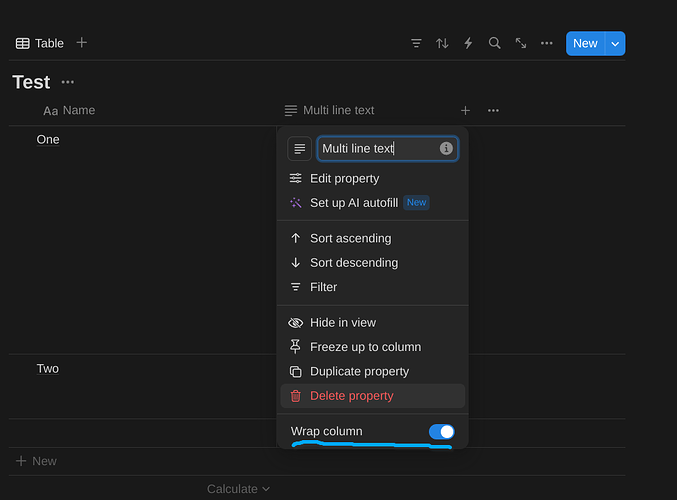
Task: Add a new view with plus icon beside Table
Action: pyautogui.click(x=82, y=43)
